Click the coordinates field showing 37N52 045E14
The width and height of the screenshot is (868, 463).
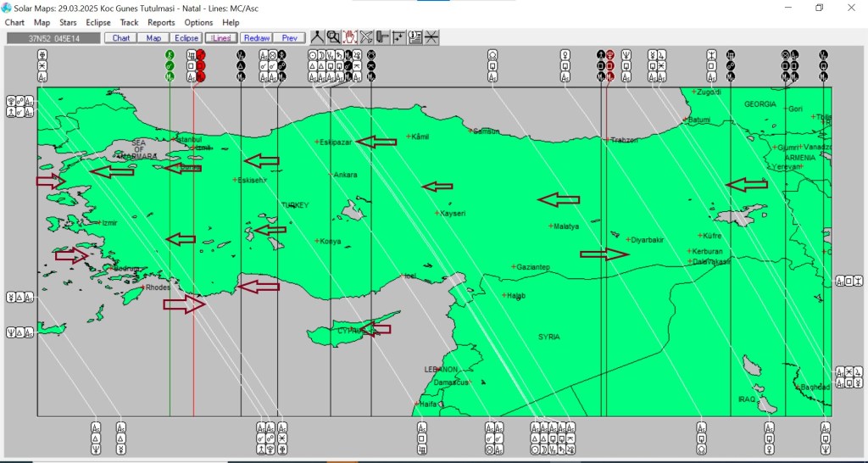tap(53, 38)
